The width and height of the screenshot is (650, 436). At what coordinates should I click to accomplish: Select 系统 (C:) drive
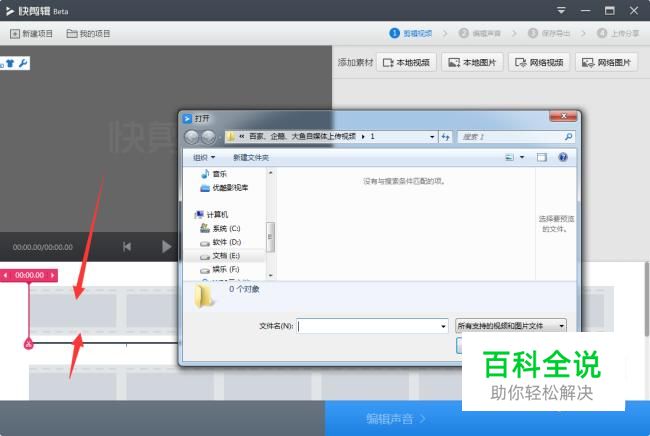point(220,228)
